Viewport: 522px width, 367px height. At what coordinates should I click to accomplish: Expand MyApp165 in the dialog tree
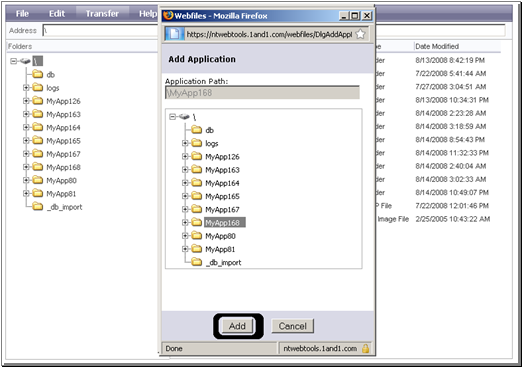tap(185, 196)
